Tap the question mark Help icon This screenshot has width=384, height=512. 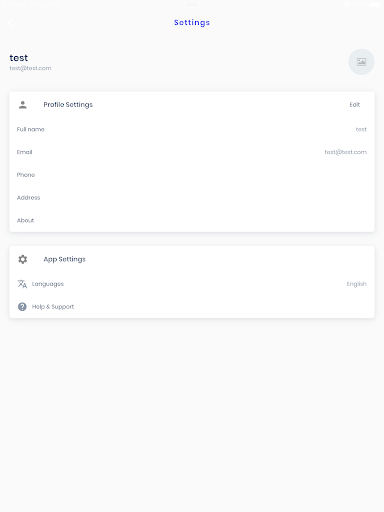pyautogui.click(x=22, y=307)
